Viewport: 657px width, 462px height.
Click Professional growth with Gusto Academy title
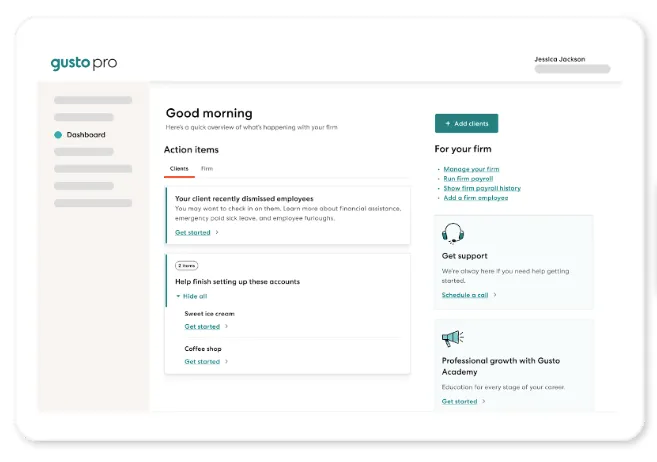click(x=501, y=366)
